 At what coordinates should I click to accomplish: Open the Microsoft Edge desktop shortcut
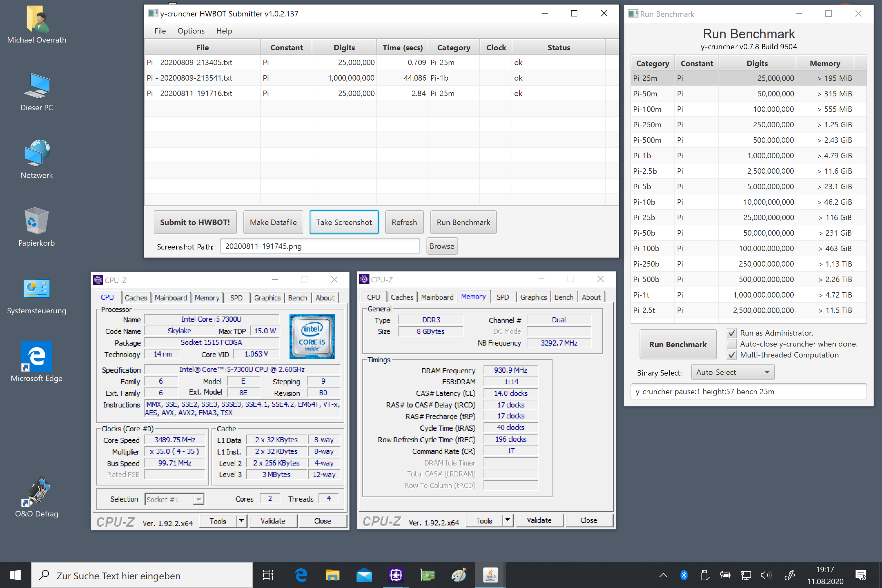[x=37, y=356]
